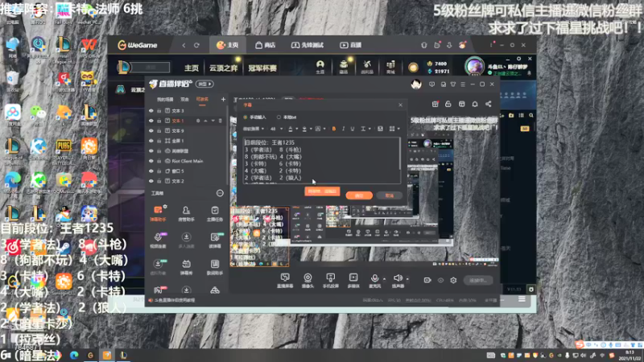644x362 pixels.
Task: Expand the microphone options arrow
Action: [385, 279]
